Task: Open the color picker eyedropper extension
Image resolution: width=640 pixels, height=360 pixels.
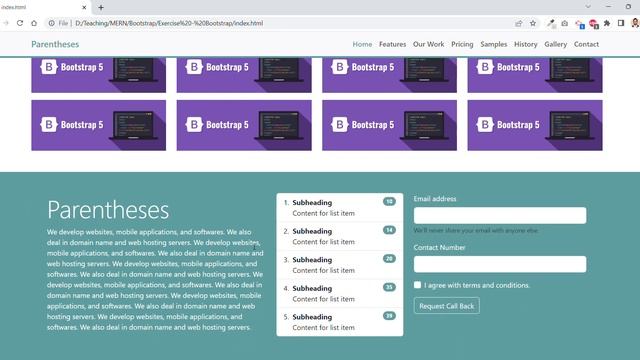Action: 551,24
